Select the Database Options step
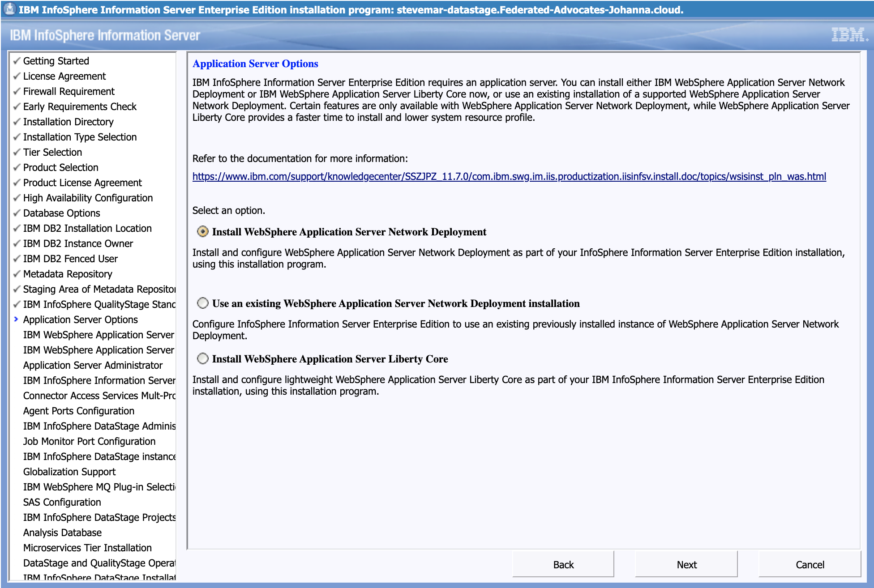The height and width of the screenshot is (588, 874). click(x=61, y=213)
